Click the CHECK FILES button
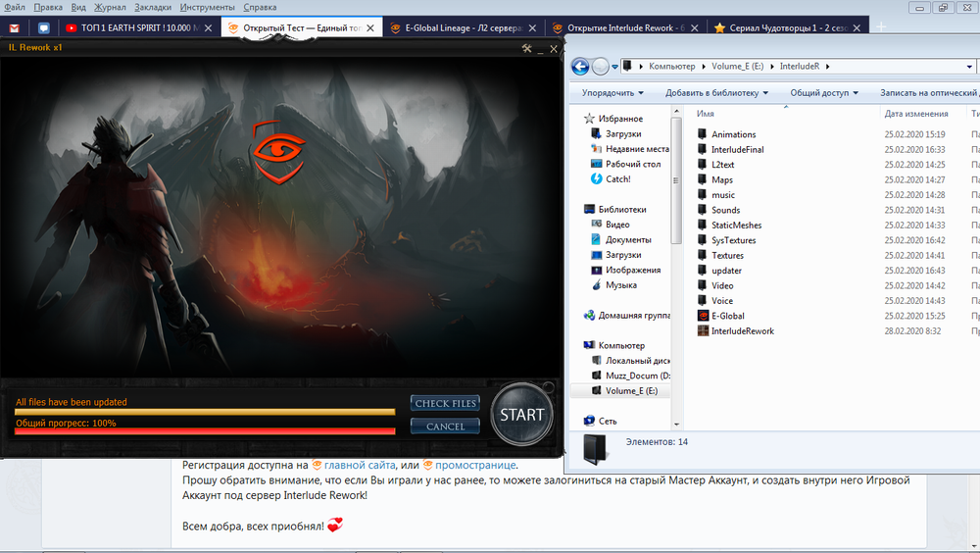Screen dimensions: 980x553 [x=445, y=403]
